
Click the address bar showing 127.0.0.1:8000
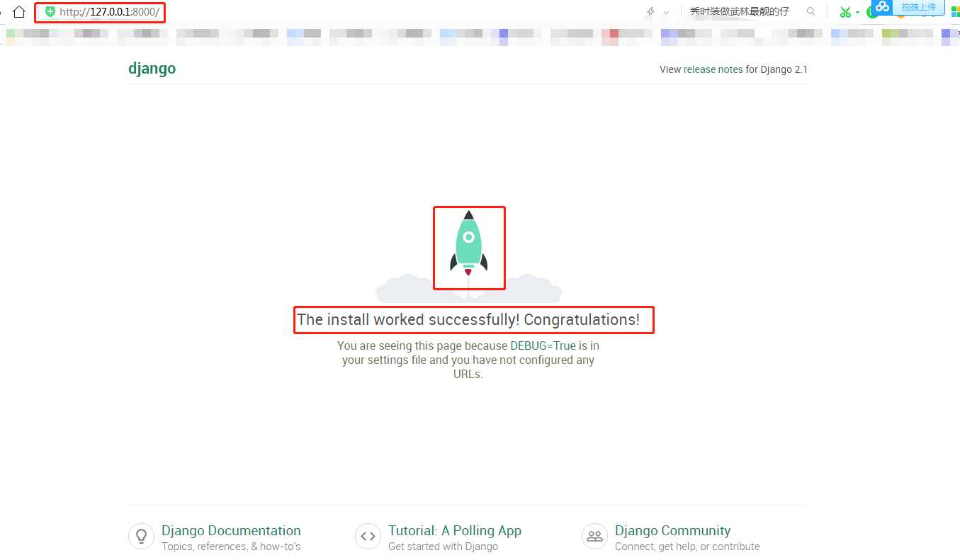tap(100, 12)
